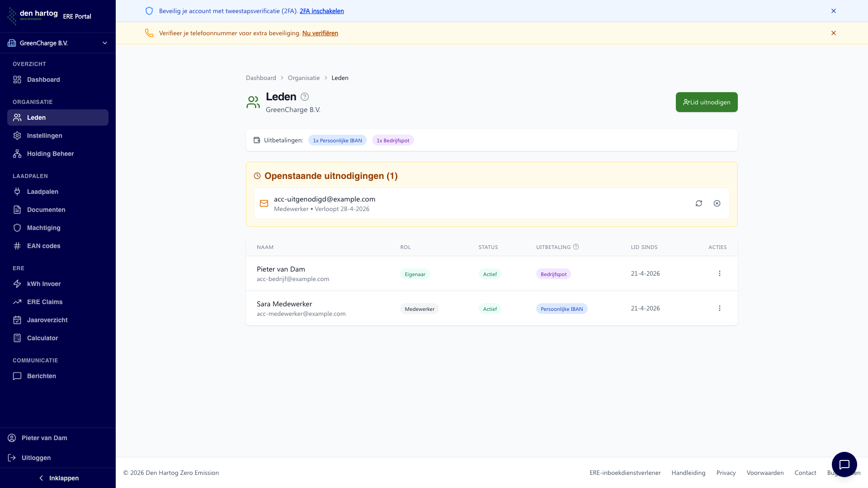Open the Privacy footer link
This screenshot has width=868, height=488.
726,473
